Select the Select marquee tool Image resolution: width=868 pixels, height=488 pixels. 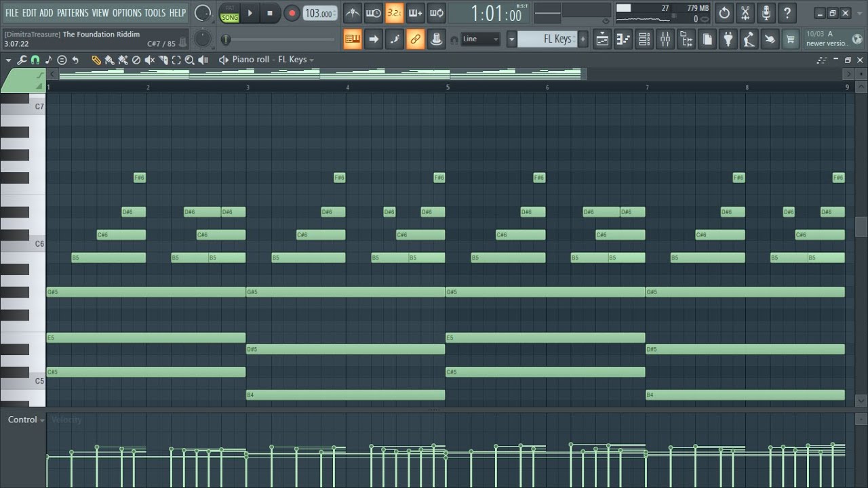point(176,60)
